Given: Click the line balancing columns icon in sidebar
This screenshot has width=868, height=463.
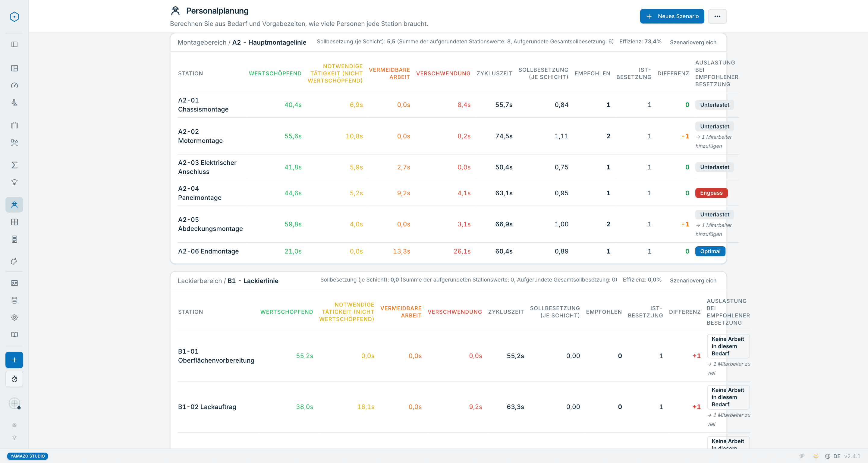Looking at the screenshot, I should point(14,125).
